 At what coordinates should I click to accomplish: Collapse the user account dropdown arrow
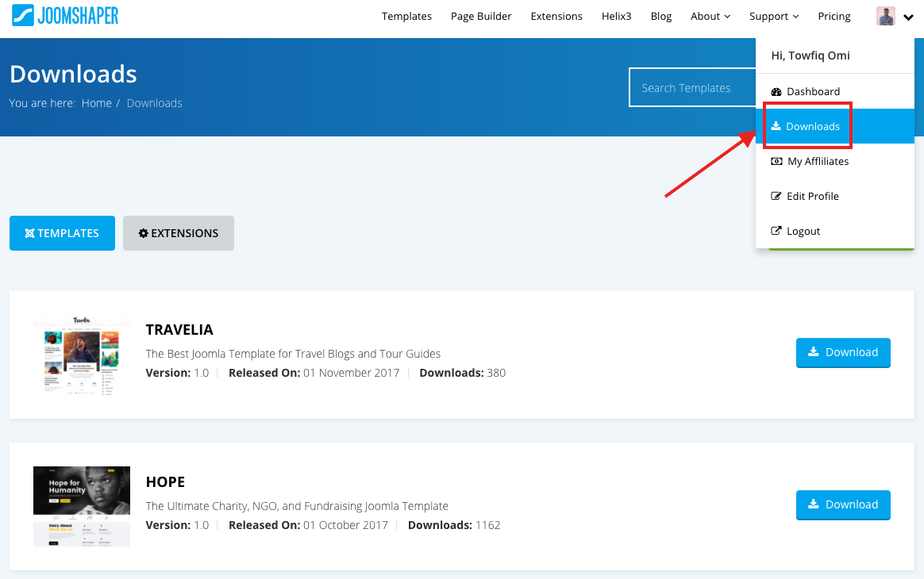pos(908,17)
